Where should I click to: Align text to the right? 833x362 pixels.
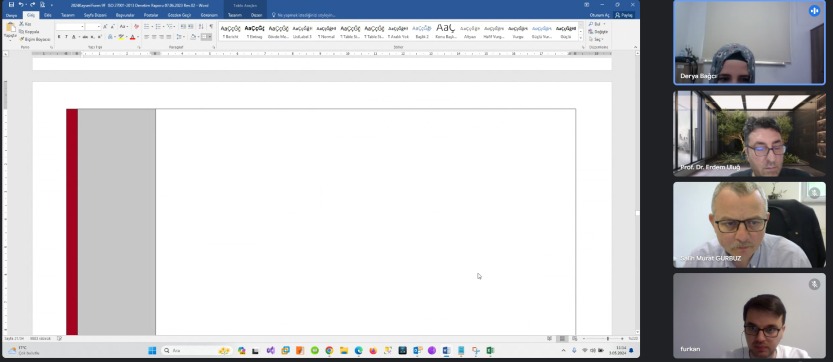click(162, 37)
